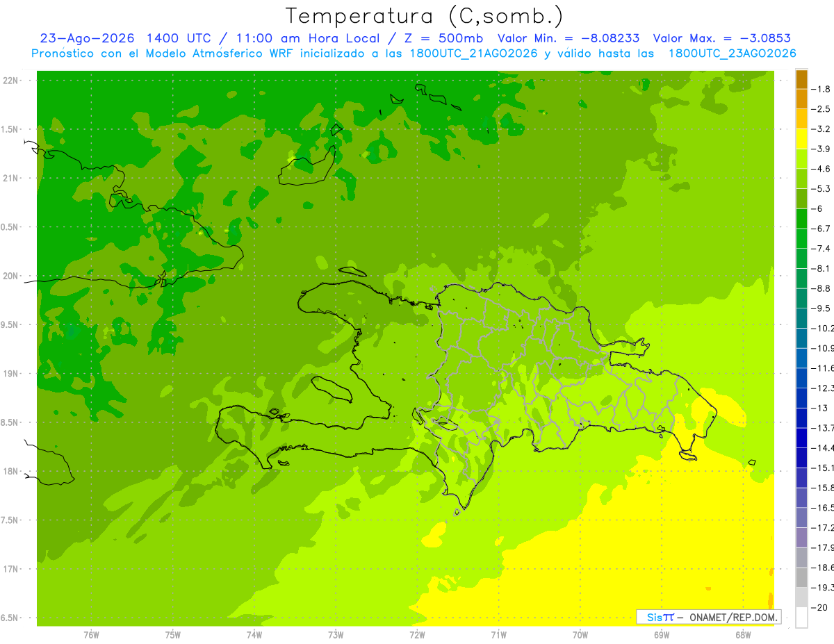Viewport: 834px width, 644px height.
Task: Click the '-1.8' colorbar value
Action: 822,89
